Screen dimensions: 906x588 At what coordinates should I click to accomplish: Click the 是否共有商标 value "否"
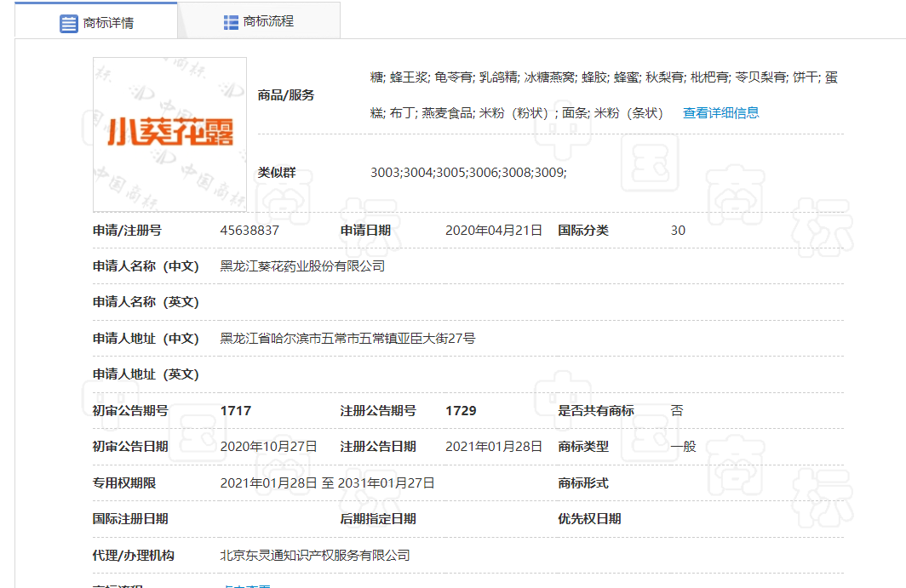(677, 411)
